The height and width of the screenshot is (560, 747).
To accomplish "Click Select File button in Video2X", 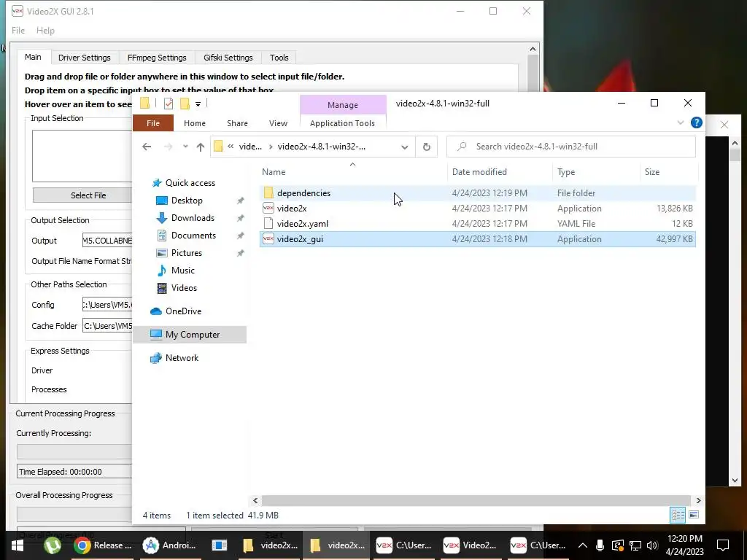I will 82,195.
